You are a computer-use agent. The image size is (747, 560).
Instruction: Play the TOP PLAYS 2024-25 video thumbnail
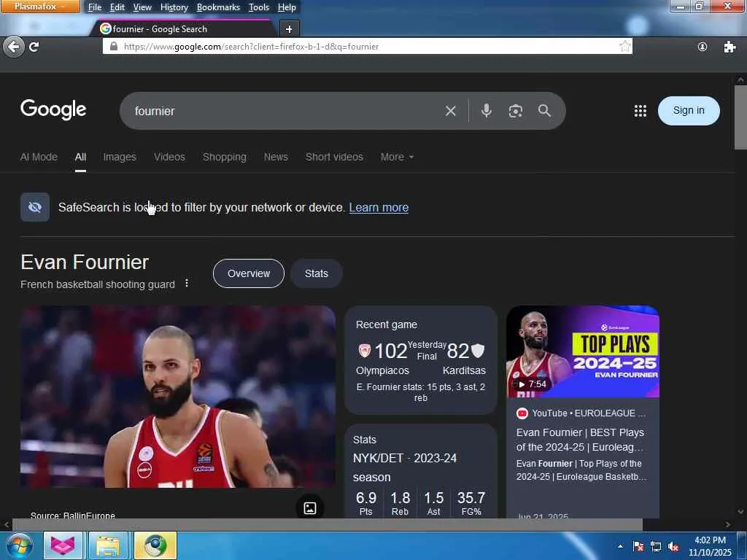coord(583,351)
